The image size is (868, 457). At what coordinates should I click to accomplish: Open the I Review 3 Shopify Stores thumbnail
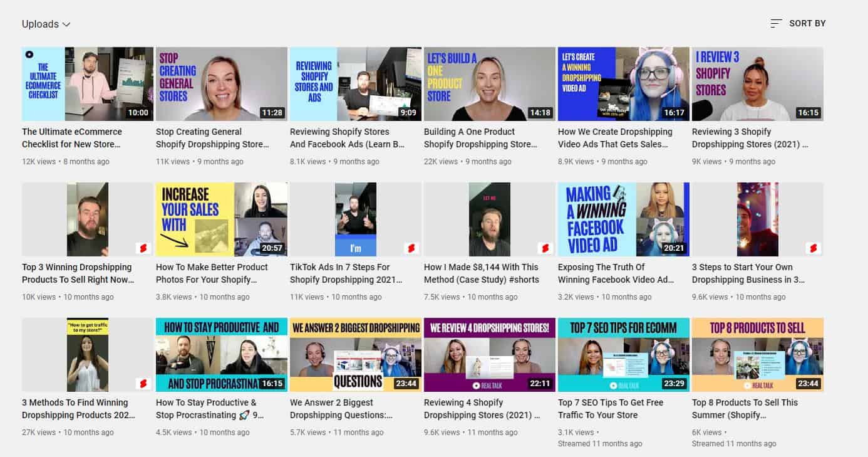[x=758, y=84]
